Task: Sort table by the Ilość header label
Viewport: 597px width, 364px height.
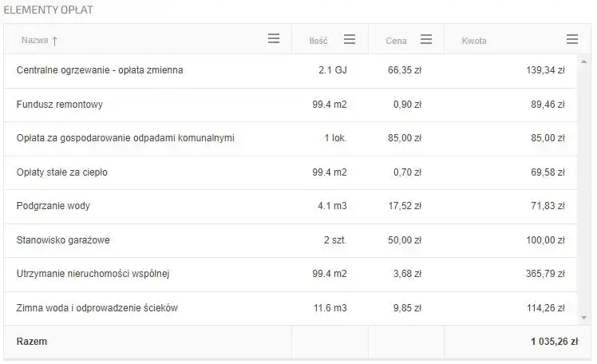Action: 318,40
